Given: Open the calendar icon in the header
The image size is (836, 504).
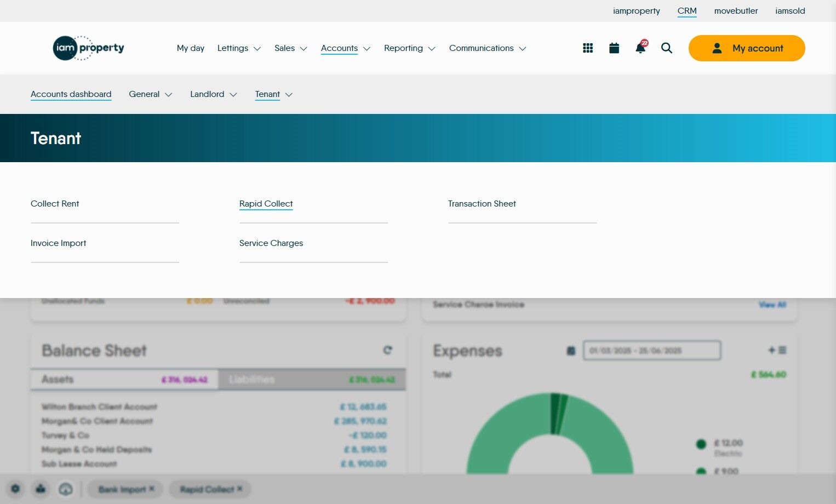Looking at the screenshot, I should (614, 48).
